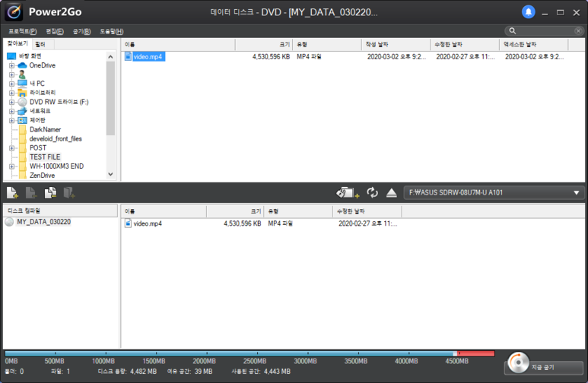
Task: Click the tree scrollbar up arrow
Action: (110, 57)
